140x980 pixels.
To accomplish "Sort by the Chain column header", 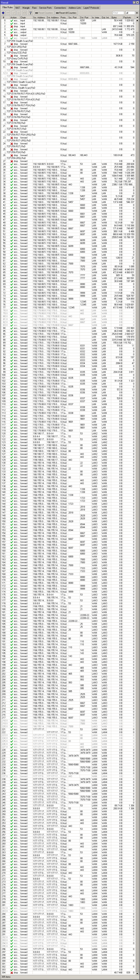I will pyautogui.click(x=24, y=18).
